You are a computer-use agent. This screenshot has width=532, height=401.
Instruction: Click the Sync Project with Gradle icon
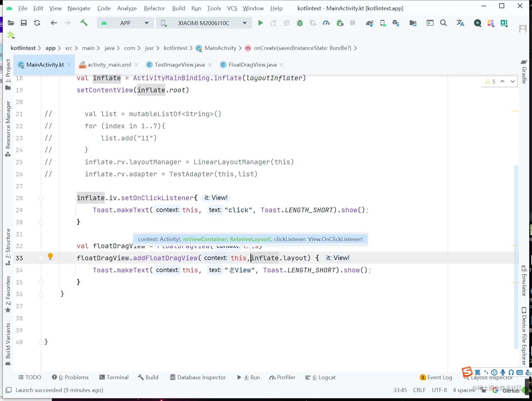pos(369,23)
